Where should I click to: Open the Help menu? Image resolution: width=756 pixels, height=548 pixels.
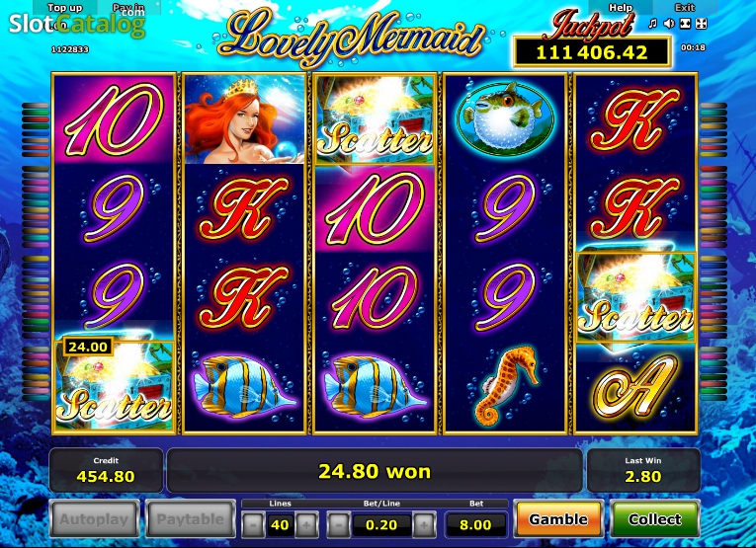(x=621, y=8)
